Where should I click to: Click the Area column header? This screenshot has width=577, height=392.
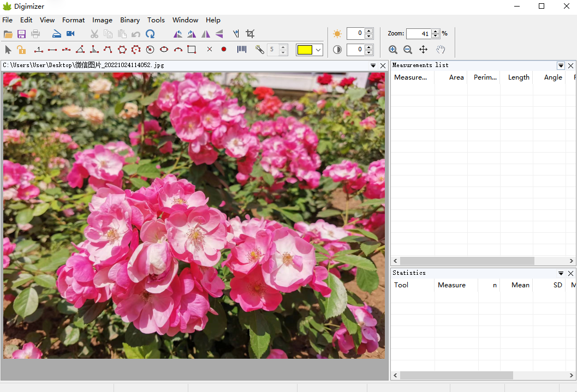[451, 77]
